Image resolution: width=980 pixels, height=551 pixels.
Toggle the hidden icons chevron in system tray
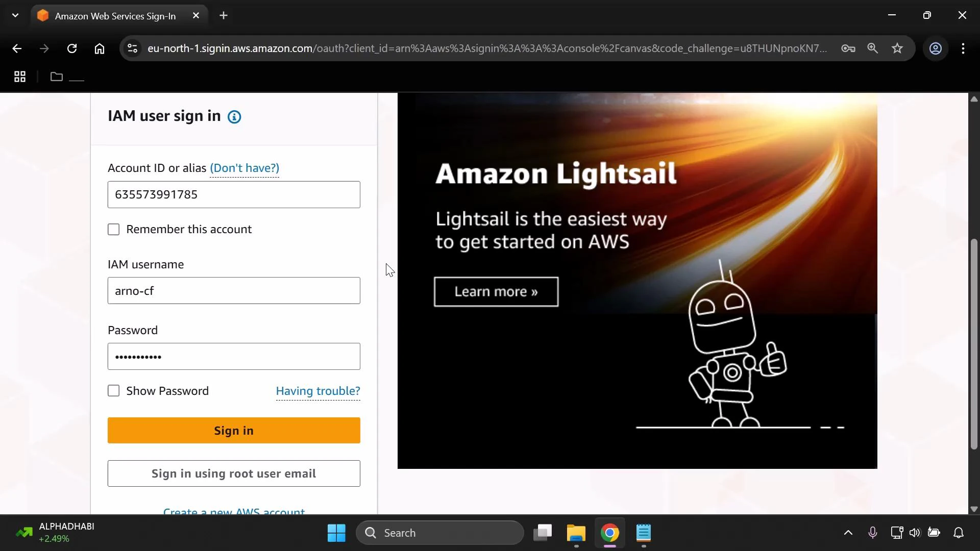click(x=847, y=533)
